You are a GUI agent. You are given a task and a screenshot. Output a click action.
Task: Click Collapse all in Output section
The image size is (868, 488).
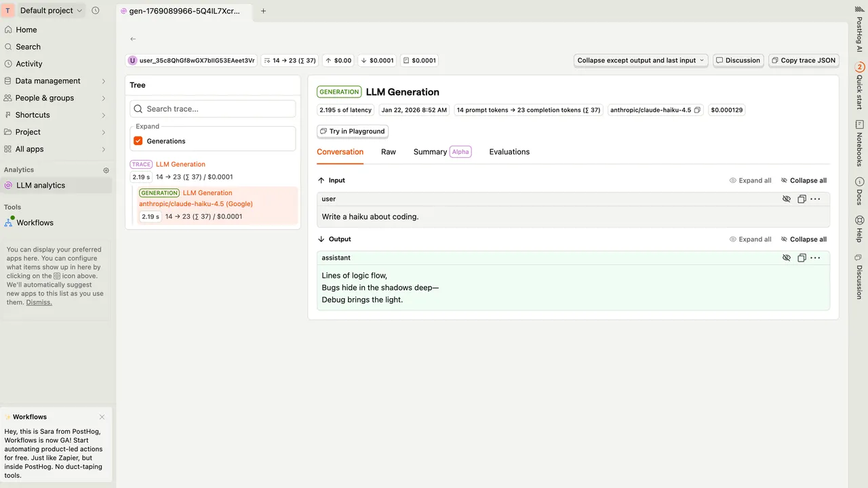[x=804, y=239]
